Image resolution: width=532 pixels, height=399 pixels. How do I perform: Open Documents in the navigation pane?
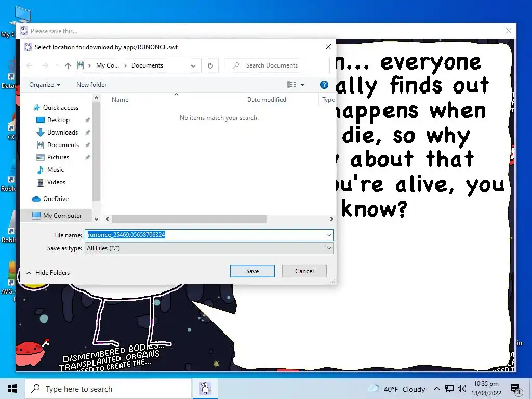coord(63,145)
